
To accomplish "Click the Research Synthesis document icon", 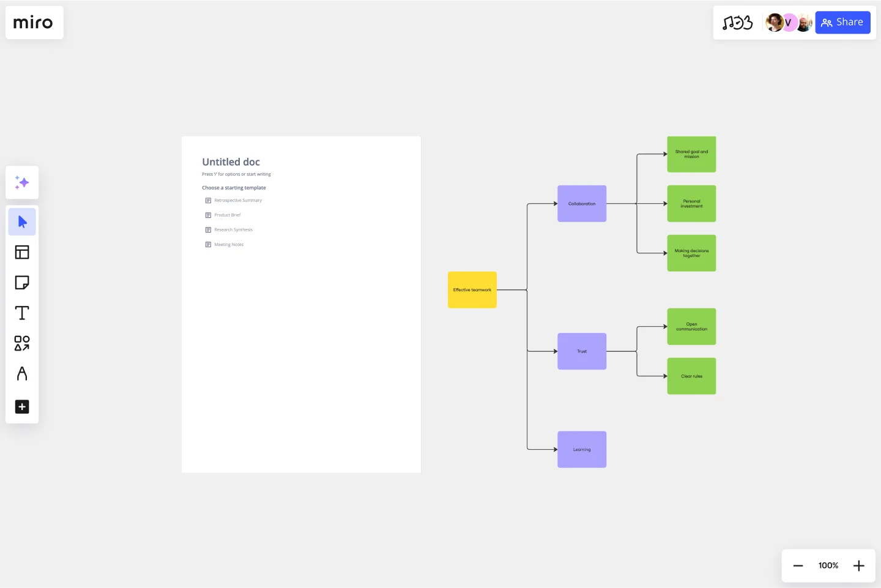I will [208, 230].
